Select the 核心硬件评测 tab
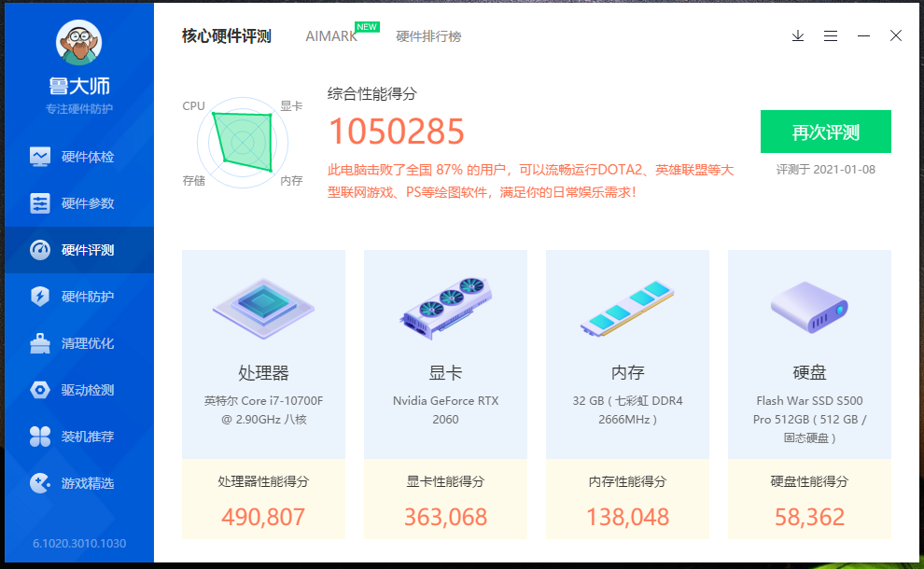Image resolution: width=924 pixels, height=569 pixels. coord(227,36)
